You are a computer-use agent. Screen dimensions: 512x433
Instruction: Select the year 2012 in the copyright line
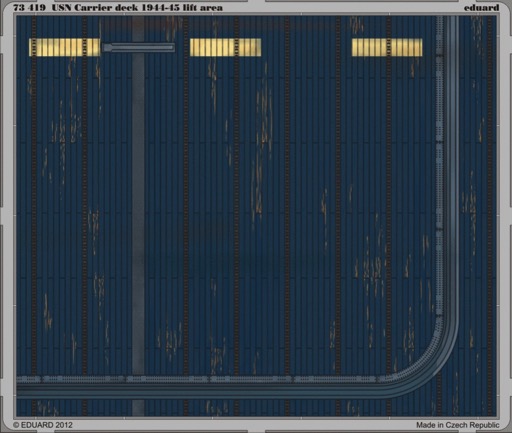click(x=64, y=425)
